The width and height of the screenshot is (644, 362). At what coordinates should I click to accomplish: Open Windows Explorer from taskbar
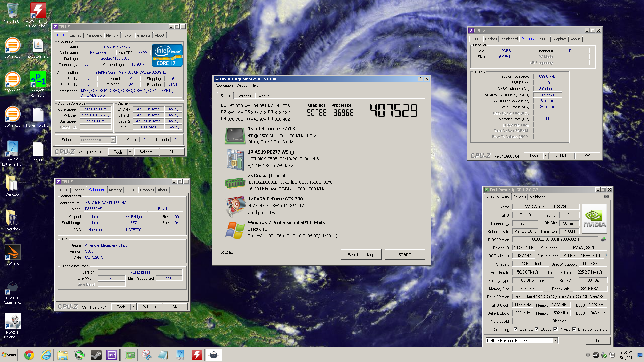[63, 355]
